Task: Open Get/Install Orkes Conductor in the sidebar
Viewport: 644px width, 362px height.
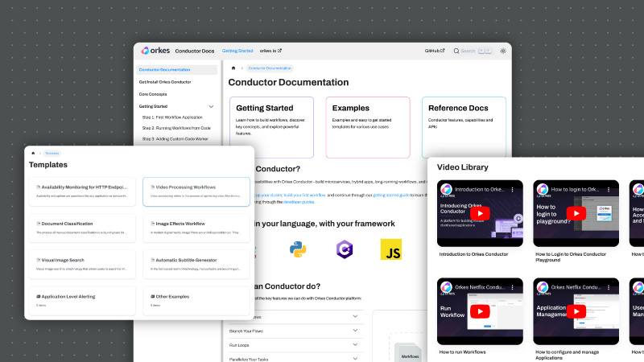Action: [x=165, y=82]
